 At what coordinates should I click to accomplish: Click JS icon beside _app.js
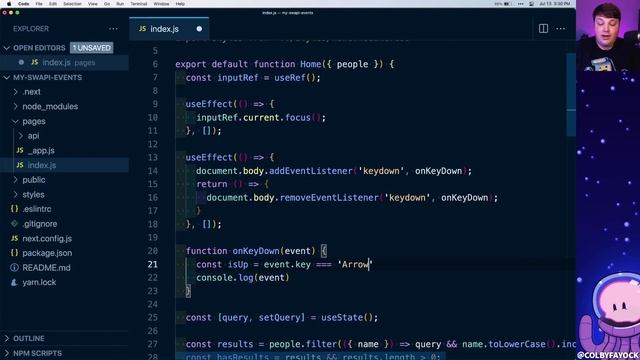20,151
